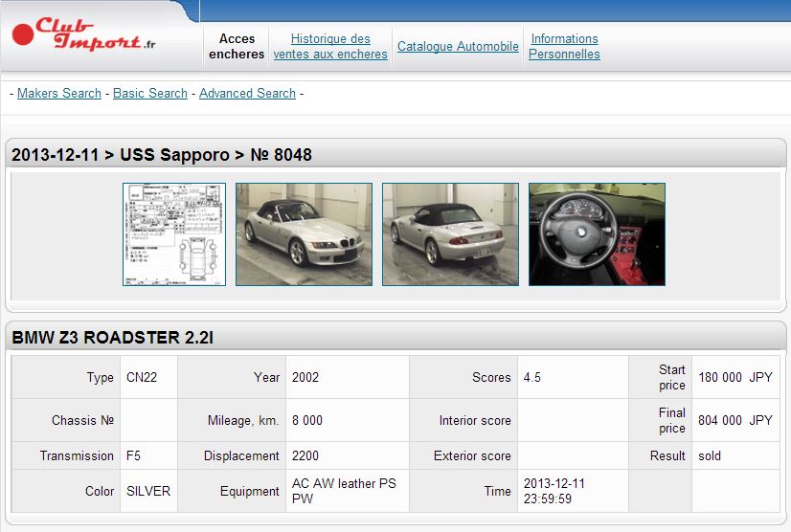
Task: Click the start price value 180 000
Action: (720, 377)
